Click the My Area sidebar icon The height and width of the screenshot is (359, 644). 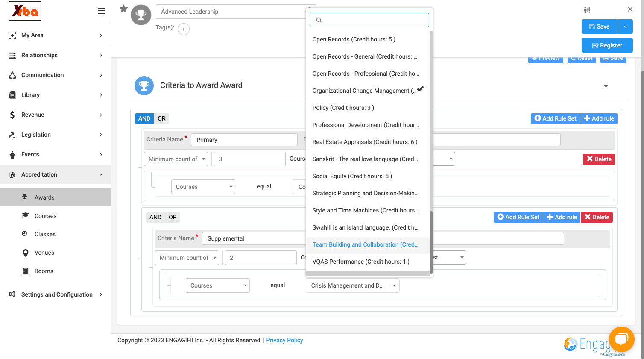(12, 35)
